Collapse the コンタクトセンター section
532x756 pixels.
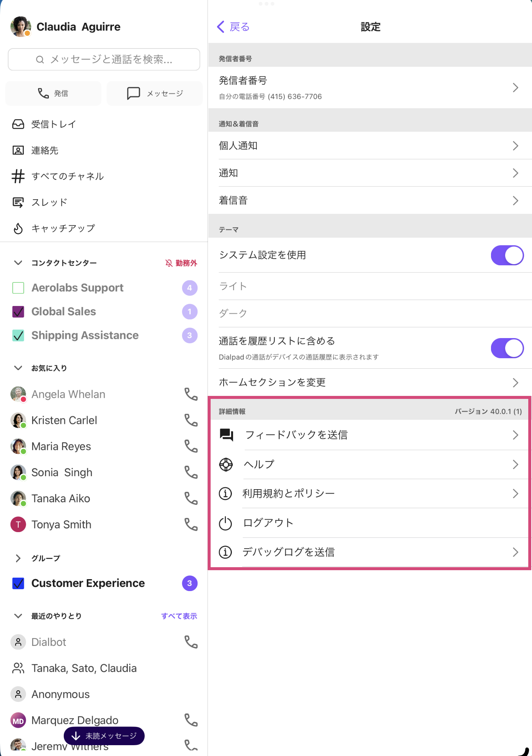[18, 263]
